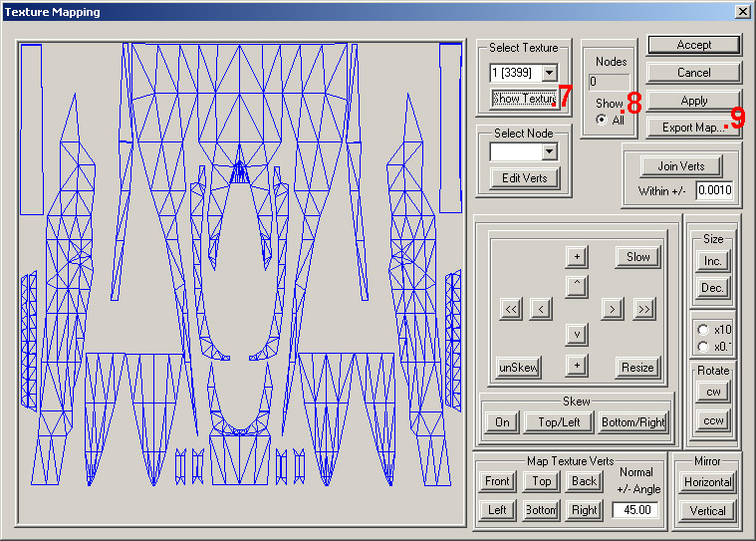The width and height of the screenshot is (756, 541).
Task: Select the Show All radio button
Action: tap(603, 120)
